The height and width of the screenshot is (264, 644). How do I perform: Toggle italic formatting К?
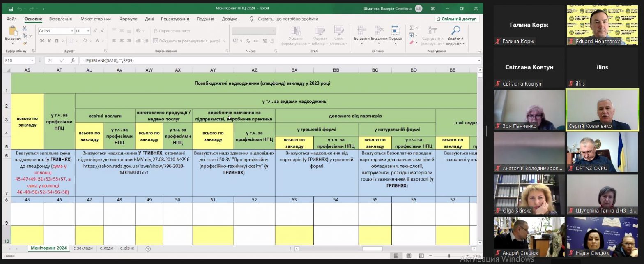[x=49, y=41]
